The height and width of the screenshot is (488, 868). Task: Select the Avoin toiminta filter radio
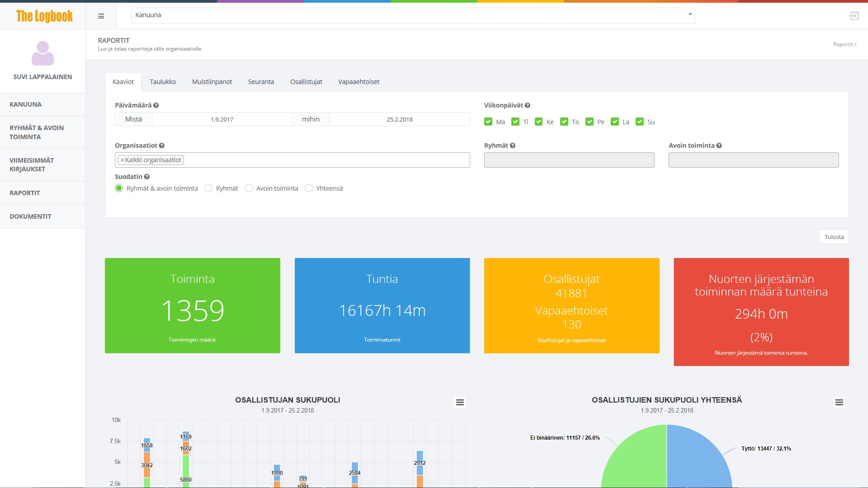pos(249,188)
